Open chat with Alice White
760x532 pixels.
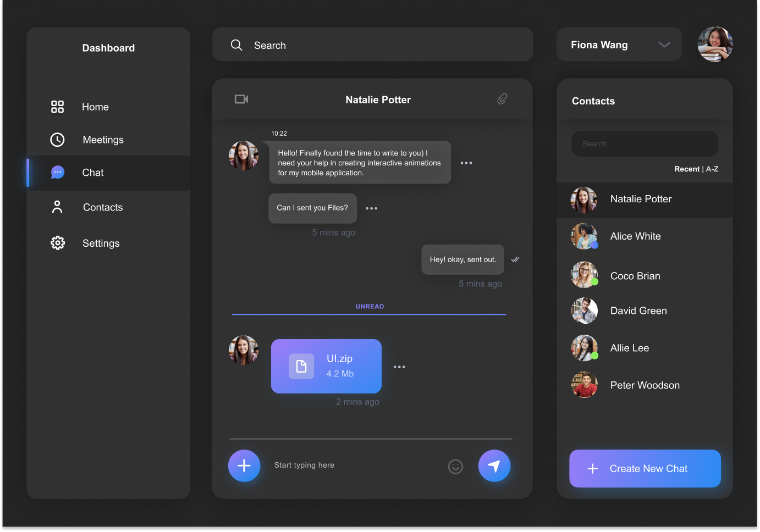635,236
